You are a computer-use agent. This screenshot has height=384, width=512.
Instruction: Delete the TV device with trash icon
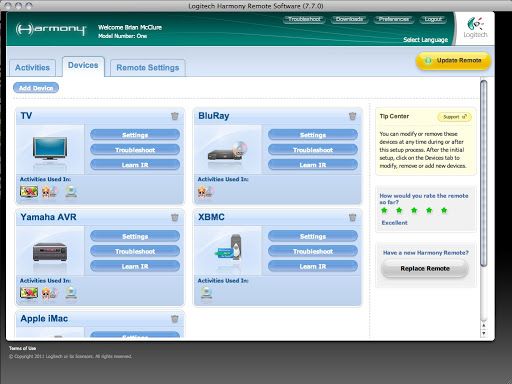pyautogui.click(x=175, y=116)
